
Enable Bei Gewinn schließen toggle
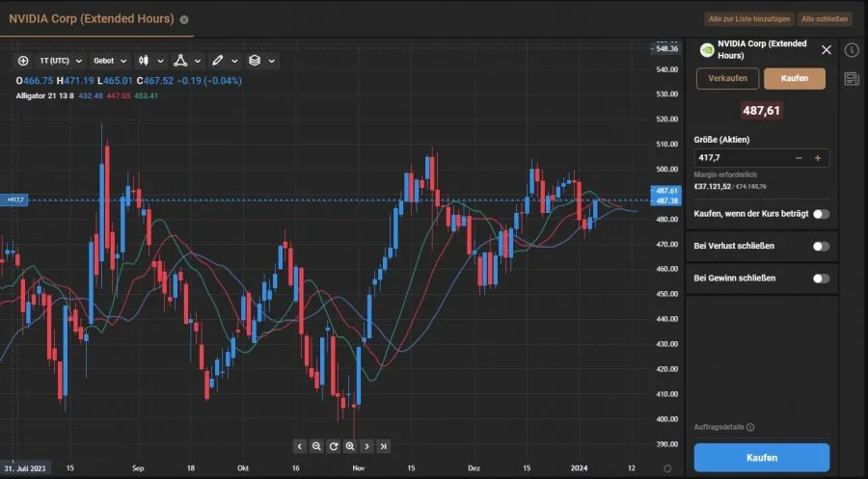click(x=821, y=279)
